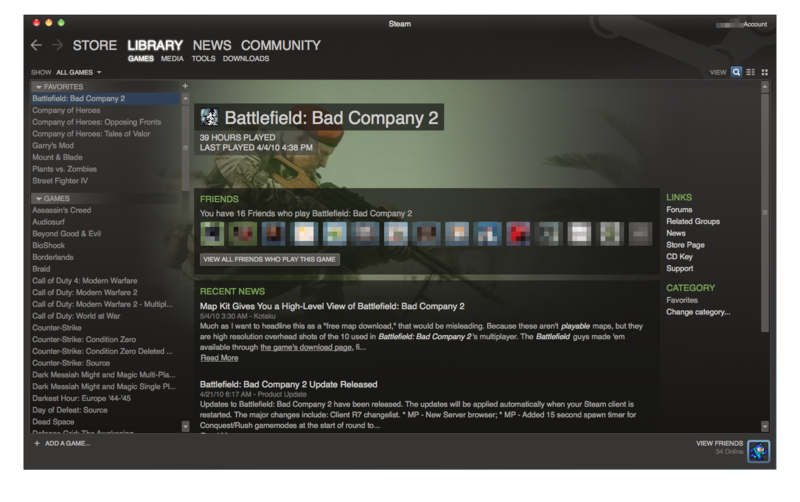Open the News tab

(x=212, y=45)
